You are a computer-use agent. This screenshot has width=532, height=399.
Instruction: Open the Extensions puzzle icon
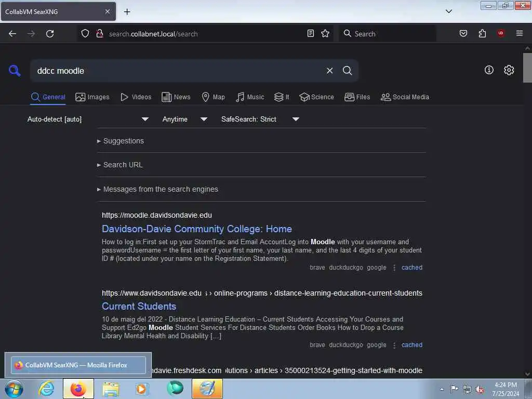tap(482, 33)
